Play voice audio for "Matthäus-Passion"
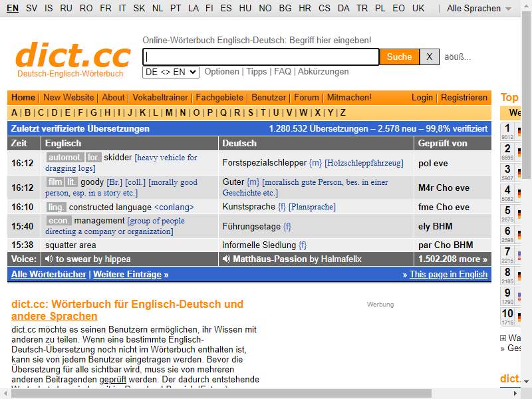 226,259
